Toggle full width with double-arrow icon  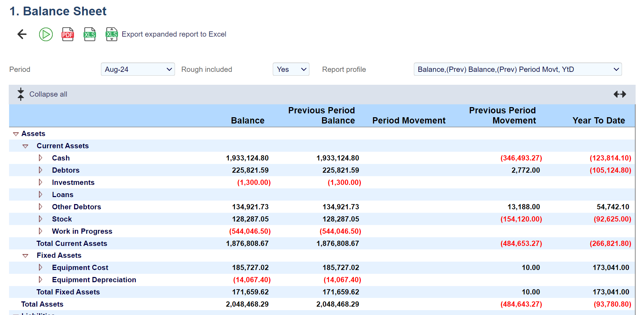tap(620, 94)
